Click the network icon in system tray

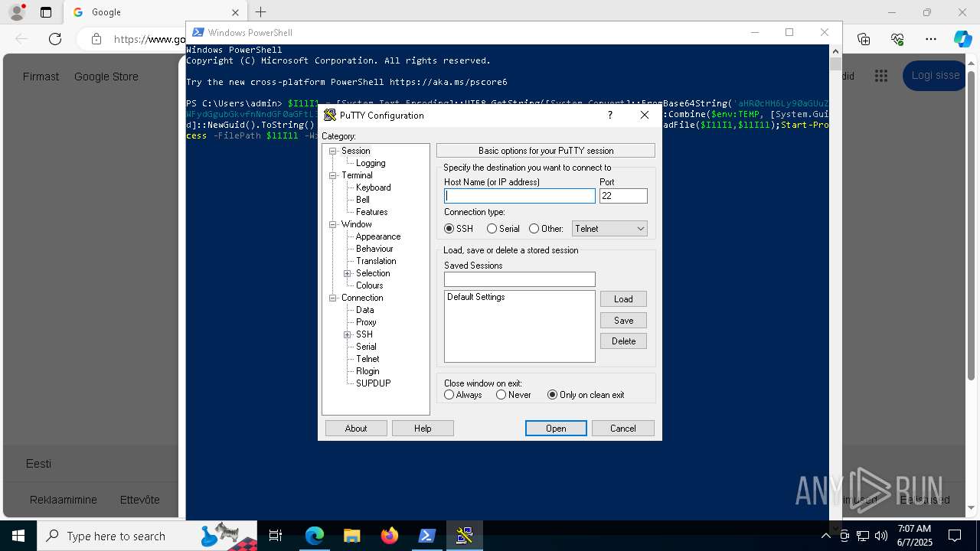(863, 536)
